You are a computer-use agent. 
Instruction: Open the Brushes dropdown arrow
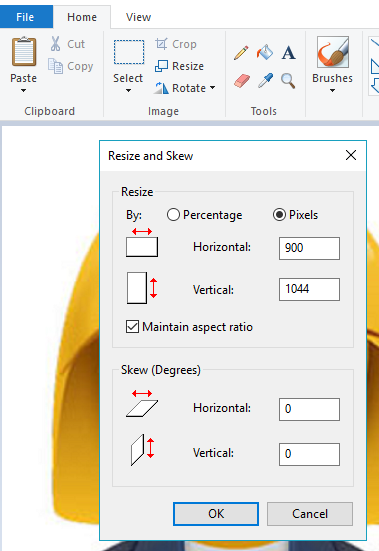pyautogui.click(x=332, y=90)
